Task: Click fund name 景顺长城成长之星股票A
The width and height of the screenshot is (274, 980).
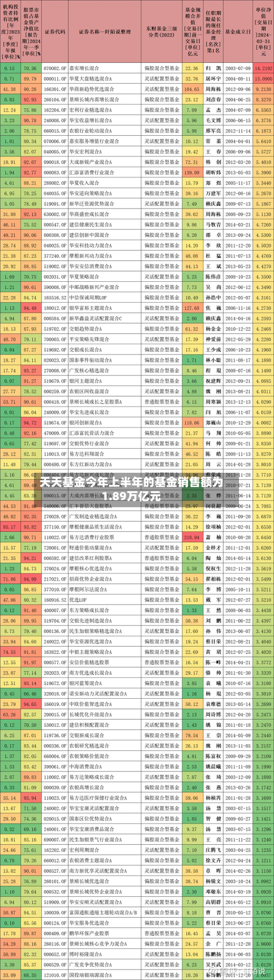Action: pos(95,402)
